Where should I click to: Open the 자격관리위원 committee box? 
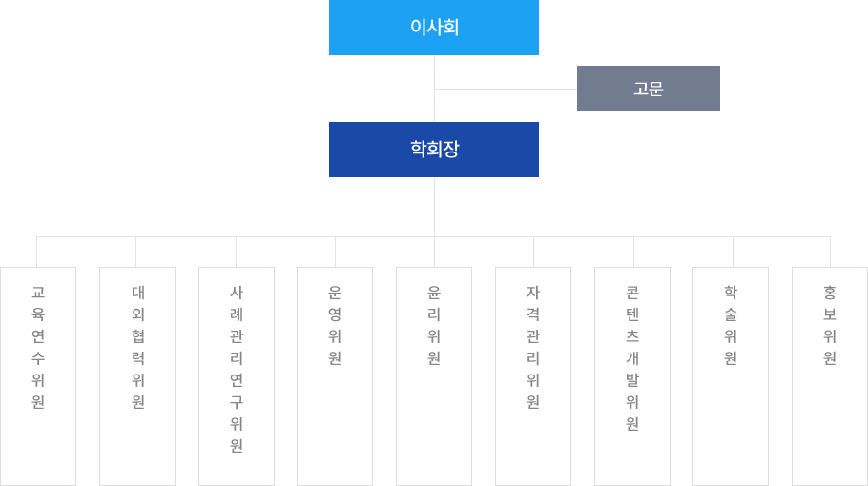(x=533, y=376)
